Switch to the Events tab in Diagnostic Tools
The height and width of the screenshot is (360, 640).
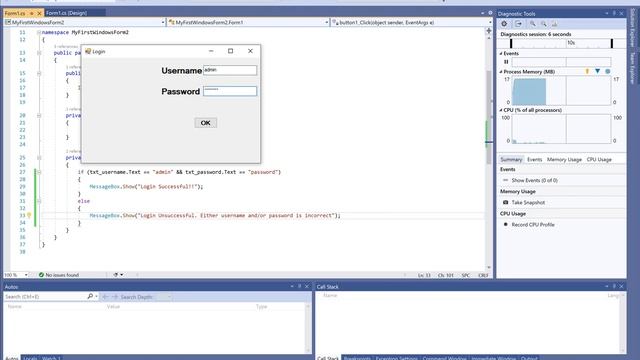(534, 160)
